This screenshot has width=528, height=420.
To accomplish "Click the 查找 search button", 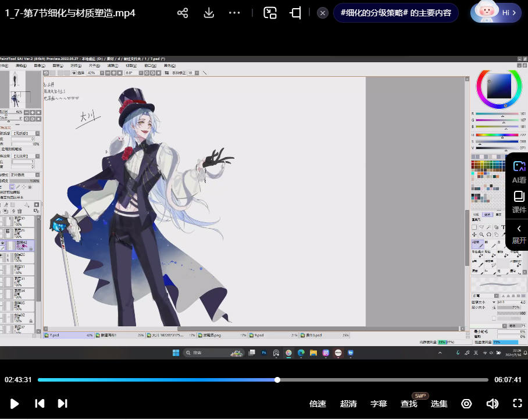I will click(409, 404).
